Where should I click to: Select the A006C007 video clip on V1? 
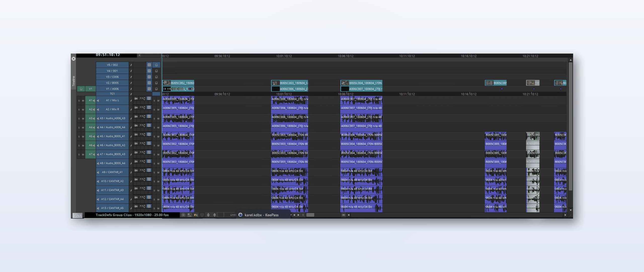pyautogui.click(x=361, y=89)
